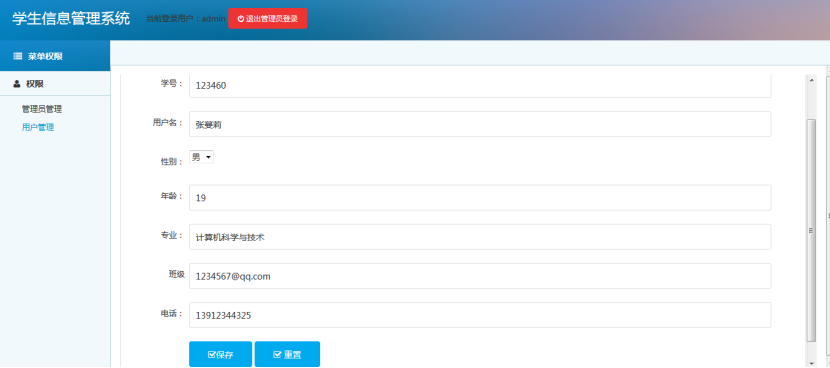The height and width of the screenshot is (368, 830).
Task: Click the 年龄 field showing 19
Action: pos(480,198)
